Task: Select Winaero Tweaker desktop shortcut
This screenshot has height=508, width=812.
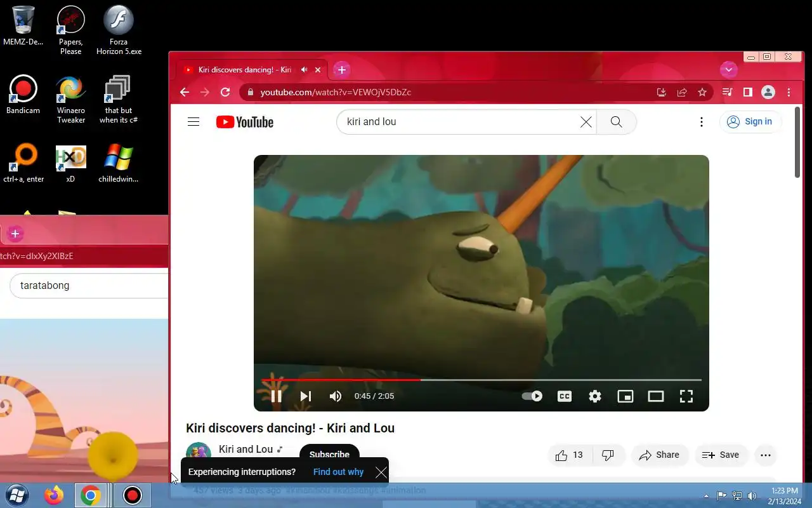Action: pyautogui.click(x=70, y=99)
